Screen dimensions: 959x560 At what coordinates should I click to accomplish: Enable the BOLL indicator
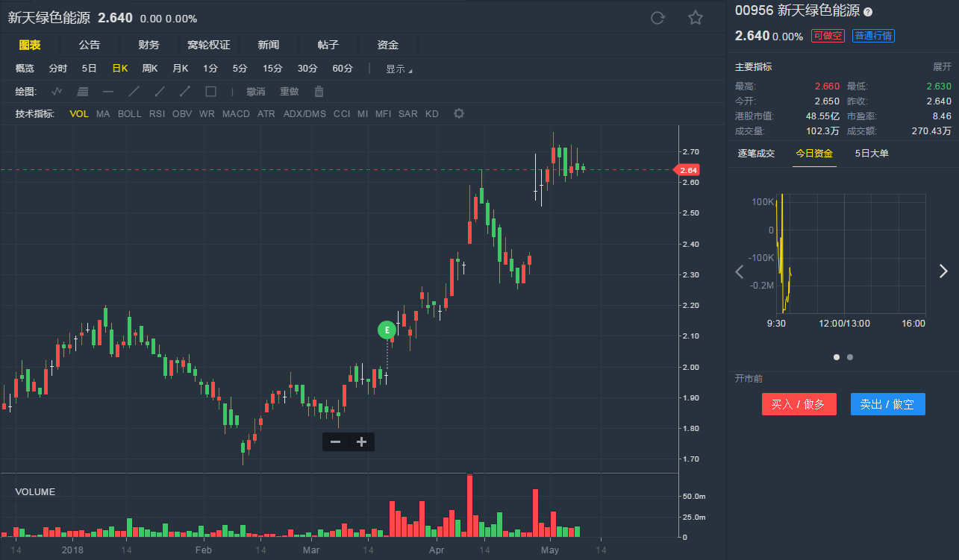pyautogui.click(x=129, y=113)
